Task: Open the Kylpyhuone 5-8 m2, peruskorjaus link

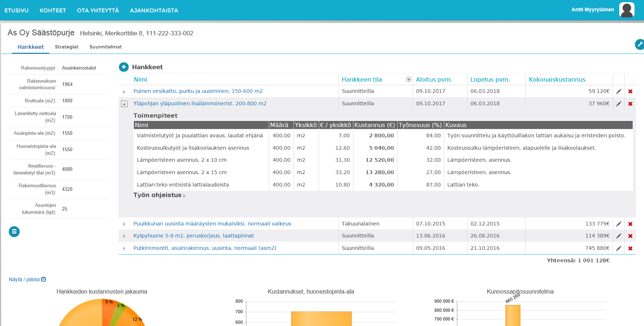Action: 194,236
